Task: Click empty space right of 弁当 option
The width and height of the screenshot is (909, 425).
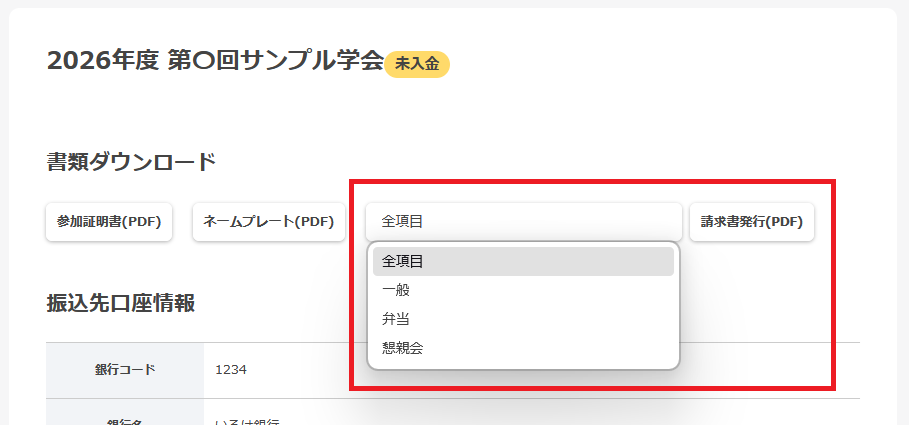Action: pyautogui.click(x=560, y=319)
